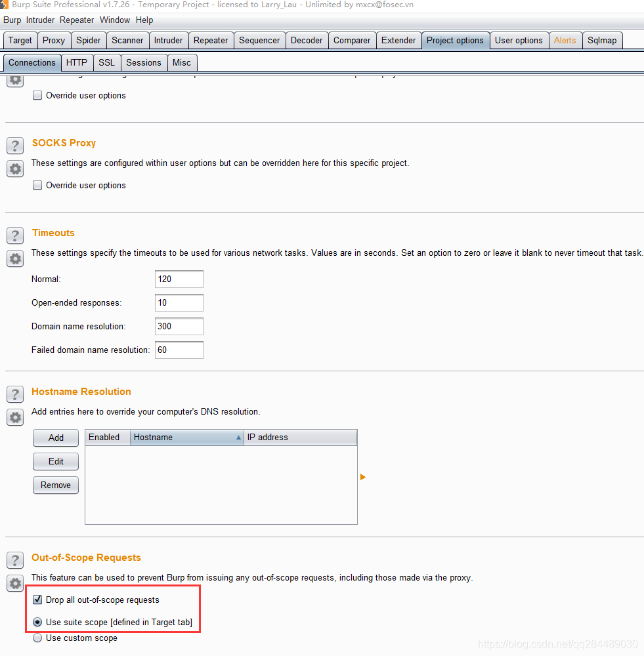This screenshot has width=644, height=656.
Task: Open the HTTP sub-tab
Action: [x=77, y=62]
